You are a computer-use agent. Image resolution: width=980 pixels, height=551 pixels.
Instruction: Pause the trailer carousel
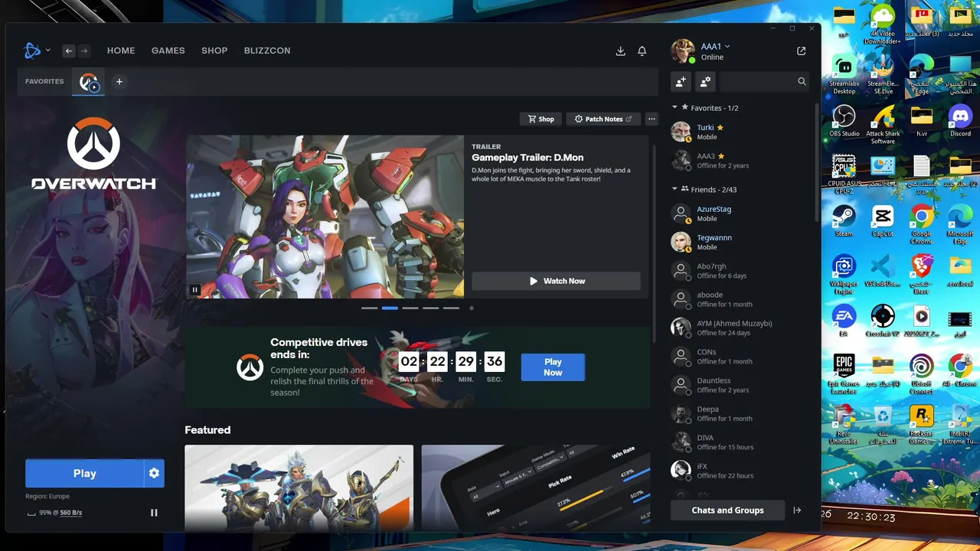195,290
